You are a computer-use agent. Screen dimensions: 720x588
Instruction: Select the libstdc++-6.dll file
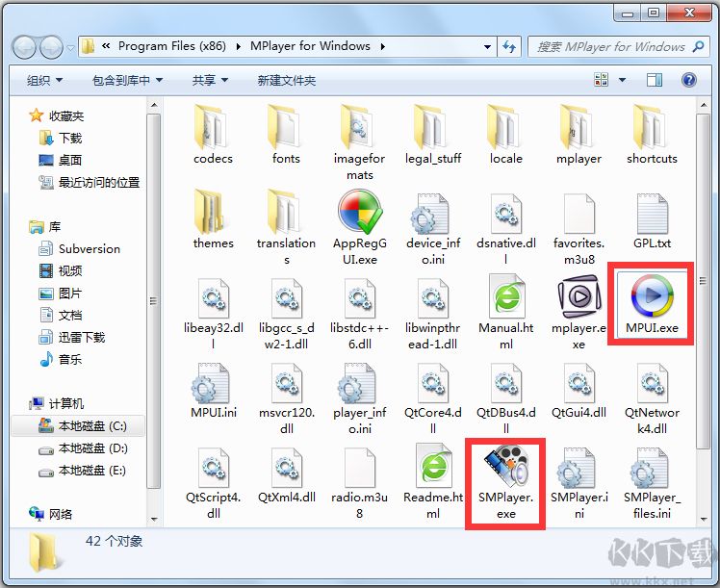[360, 312]
